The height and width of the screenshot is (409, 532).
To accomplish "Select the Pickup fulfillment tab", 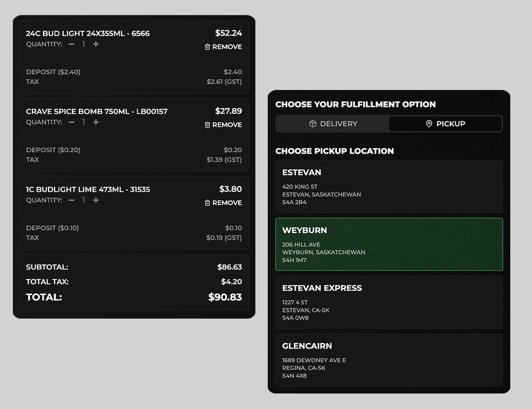I will [x=445, y=124].
